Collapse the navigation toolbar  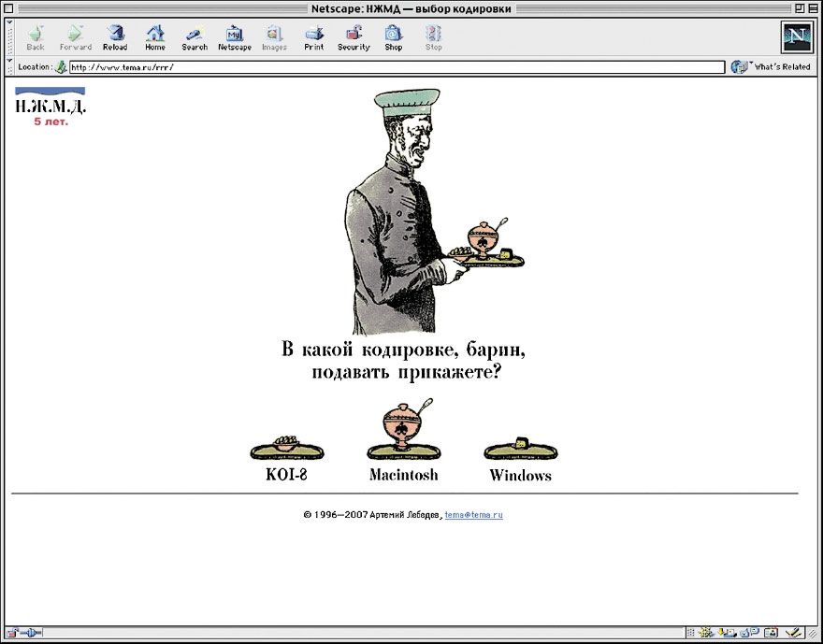(x=9, y=37)
